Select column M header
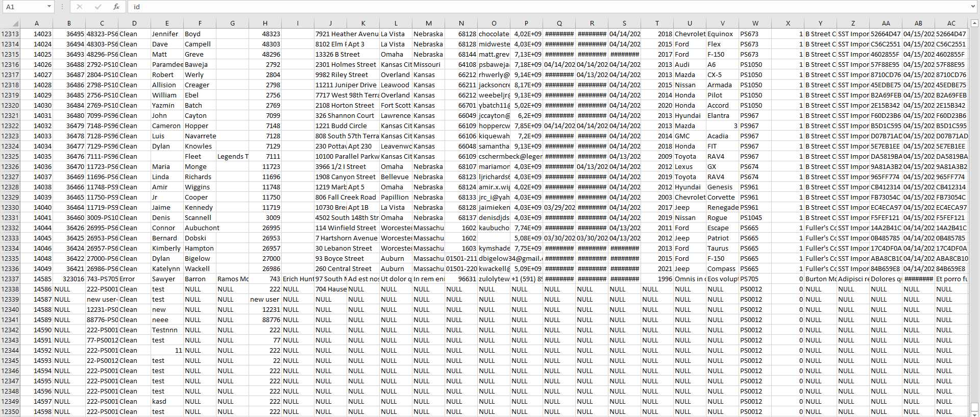The height and width of the screenshot is (417, 980). click(428, 23)
